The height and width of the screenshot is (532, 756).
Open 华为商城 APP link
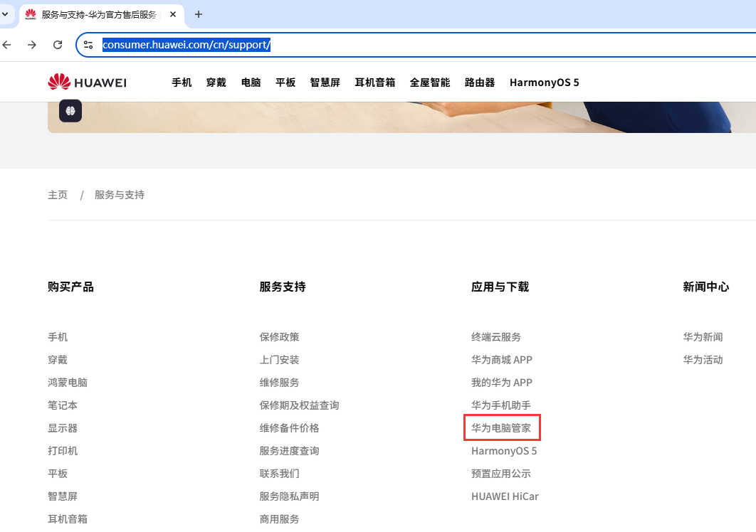[x=502, y=359]
